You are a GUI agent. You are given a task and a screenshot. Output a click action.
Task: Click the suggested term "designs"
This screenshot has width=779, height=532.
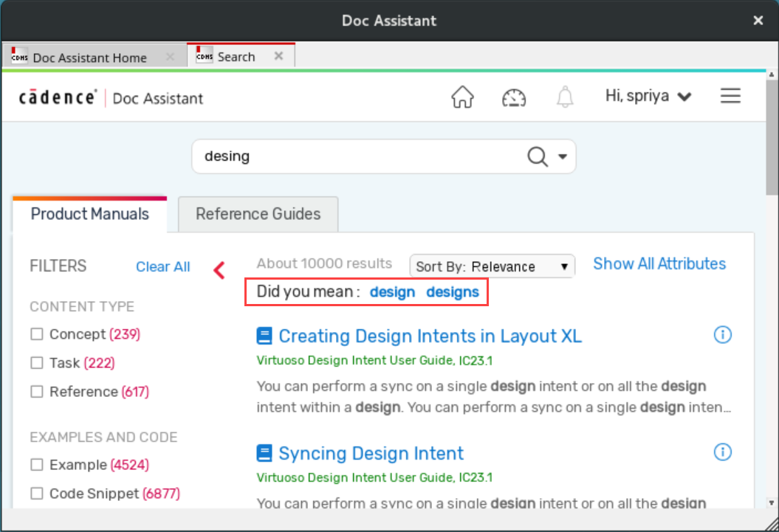[453, 292]
